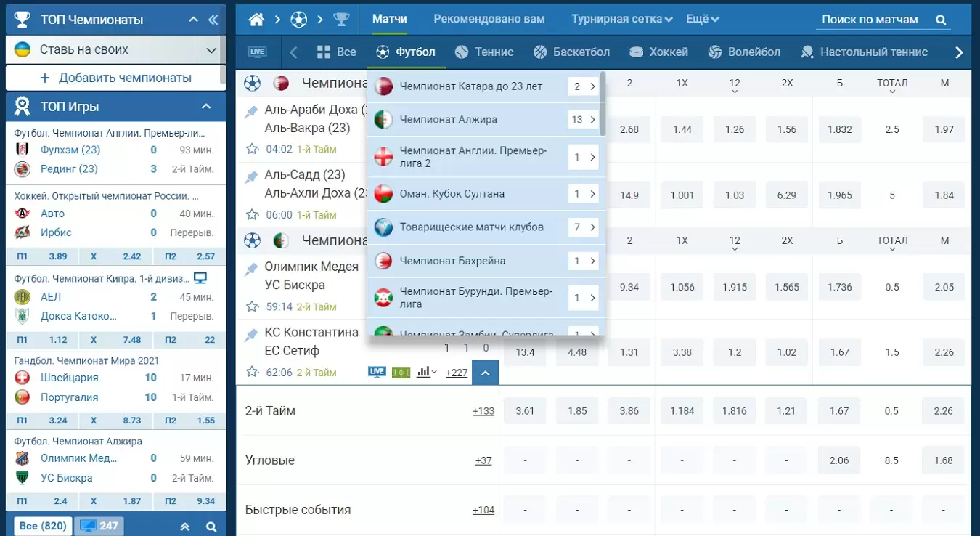
Task: Pin the КС Константина match
Action: click(251, 334)
